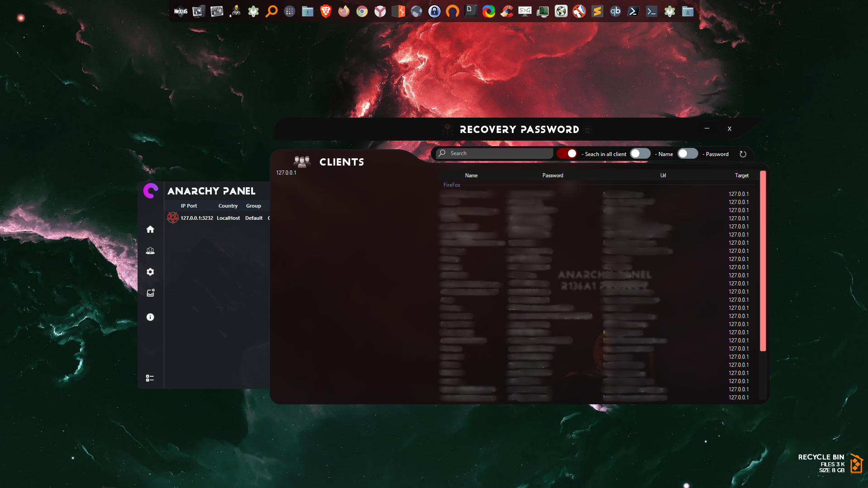Open the settings gear in the sidebar
This screenshot has height=488, width=868.
(x=150, y=272)
